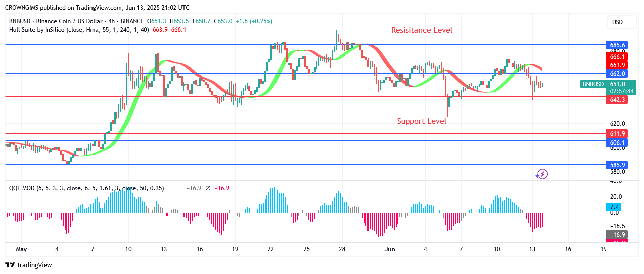Click the 653.0 current price label

[621, 84]
